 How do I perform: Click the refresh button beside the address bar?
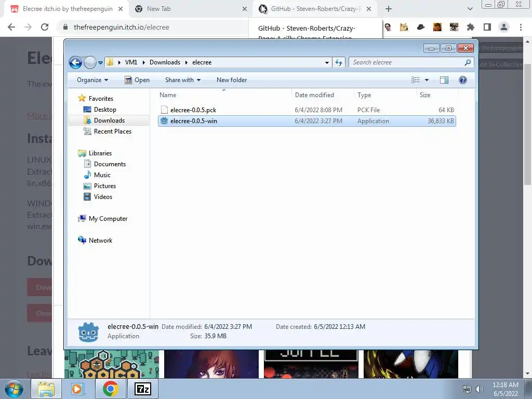(x=339, y=62)
